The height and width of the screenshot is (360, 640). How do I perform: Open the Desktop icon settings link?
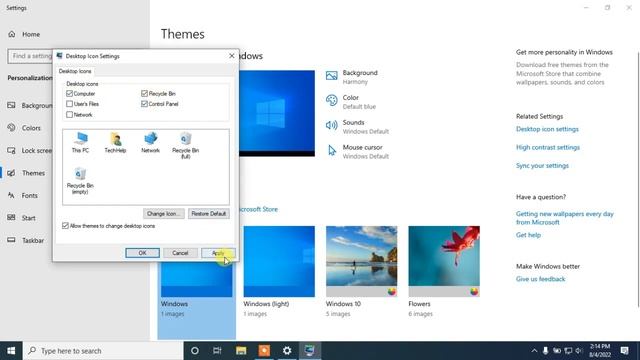[547, 129]
